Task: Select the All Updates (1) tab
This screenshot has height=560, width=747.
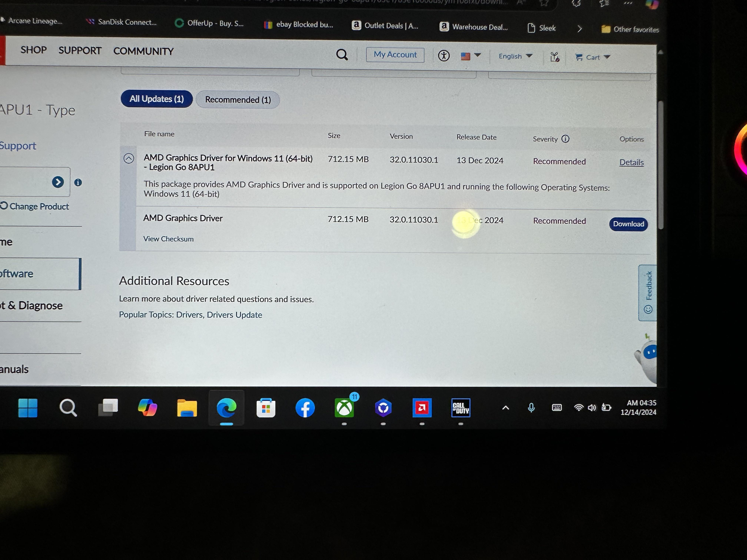Action: point(157,99)
